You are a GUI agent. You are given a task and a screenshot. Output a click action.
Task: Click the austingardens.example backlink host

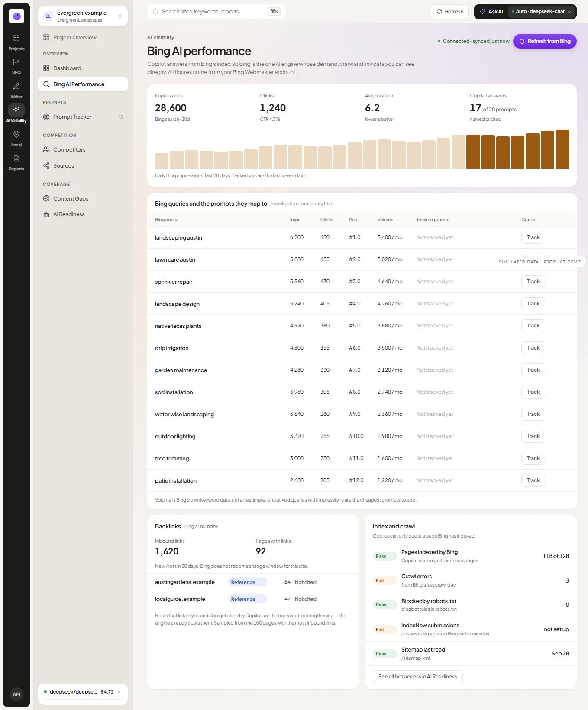(x=185, y=582)
